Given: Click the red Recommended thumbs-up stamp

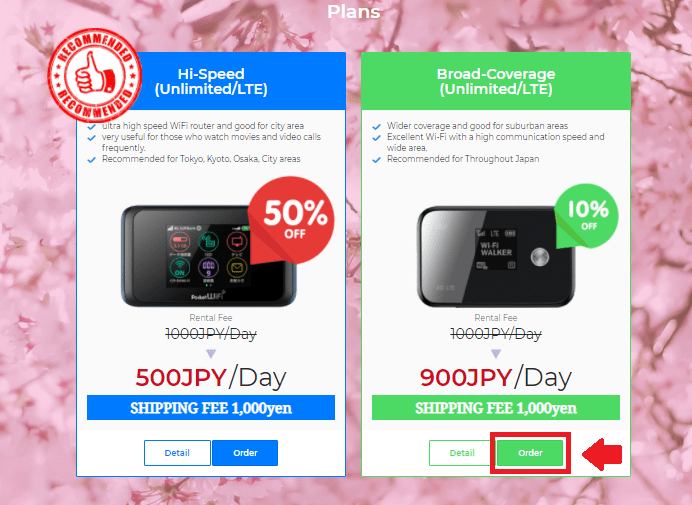Looking at the screenshot, I should (x=95, y=75).
